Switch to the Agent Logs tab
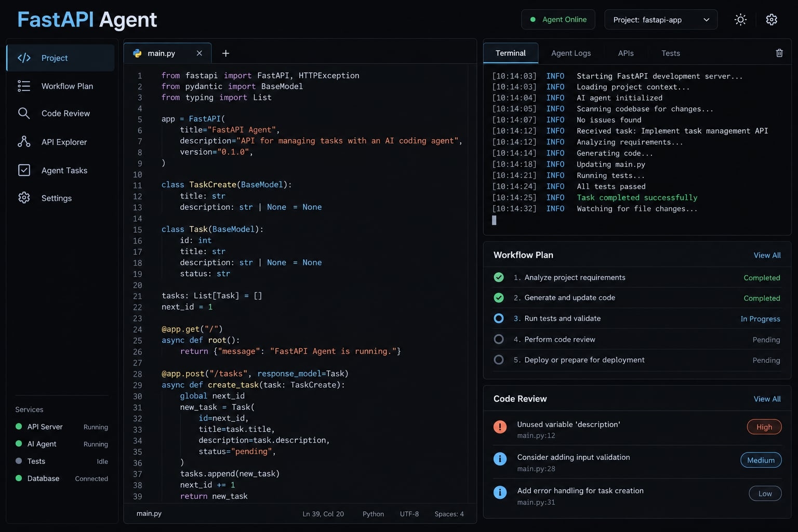This screenshot has height=532, width=798. (571, 53)
